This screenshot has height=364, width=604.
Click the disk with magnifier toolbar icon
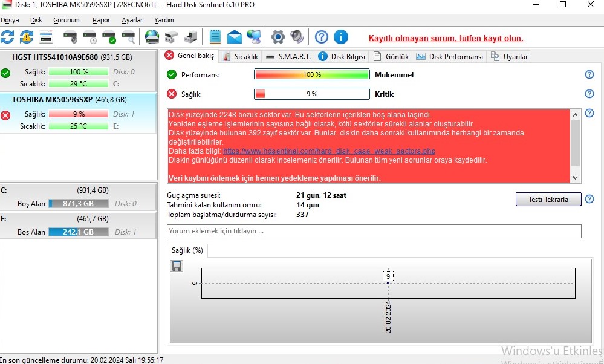[x=128, y=37]
